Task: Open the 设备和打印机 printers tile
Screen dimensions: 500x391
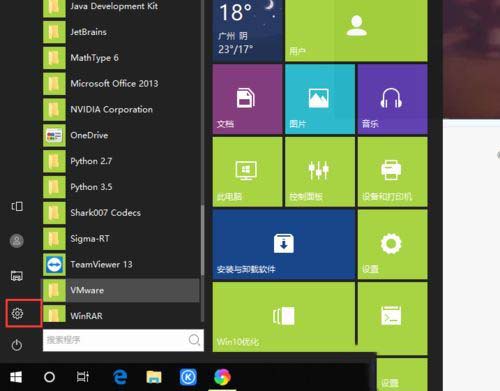Action: [392, 172]
